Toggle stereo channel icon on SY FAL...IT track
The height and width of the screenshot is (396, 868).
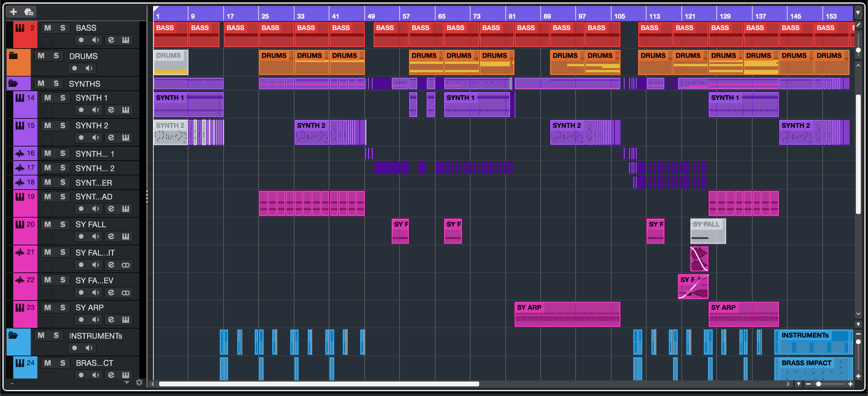(x=126, y=265)
